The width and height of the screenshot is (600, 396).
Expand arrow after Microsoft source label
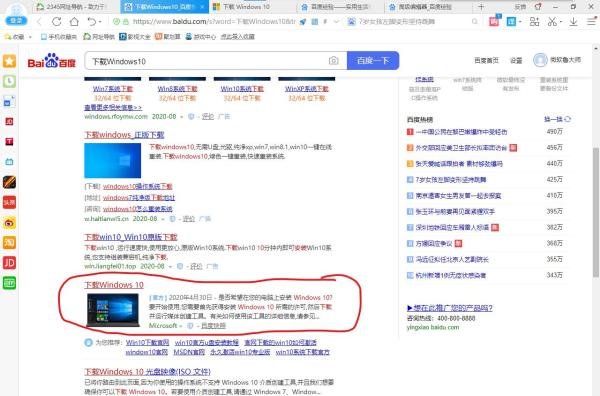[x=181, y=326]
